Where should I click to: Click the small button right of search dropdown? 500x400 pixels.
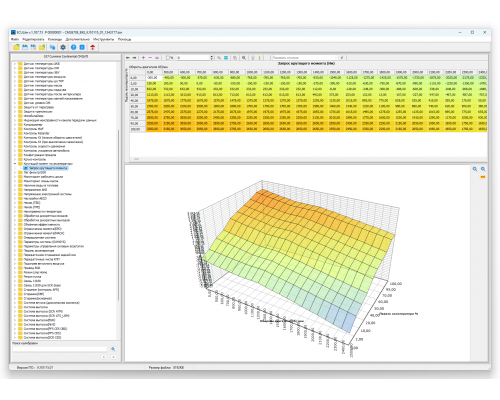click(342, 58)
